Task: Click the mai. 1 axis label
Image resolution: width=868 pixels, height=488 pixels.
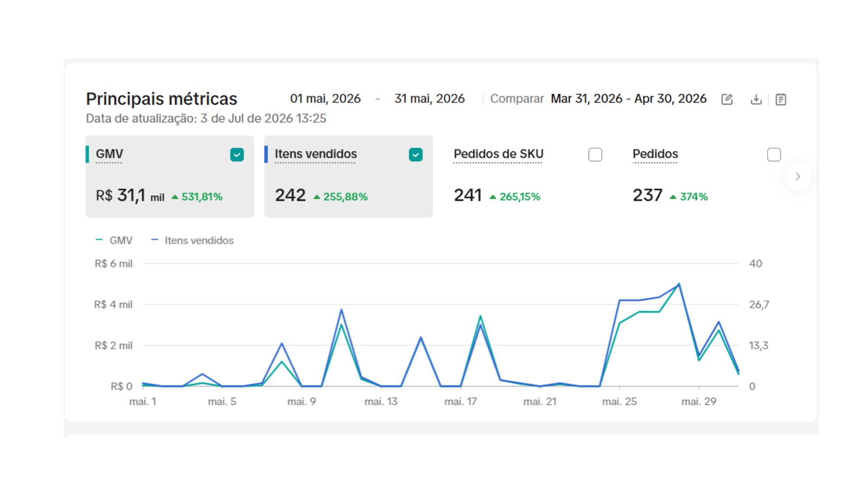Action: click(x=143, y=401)
